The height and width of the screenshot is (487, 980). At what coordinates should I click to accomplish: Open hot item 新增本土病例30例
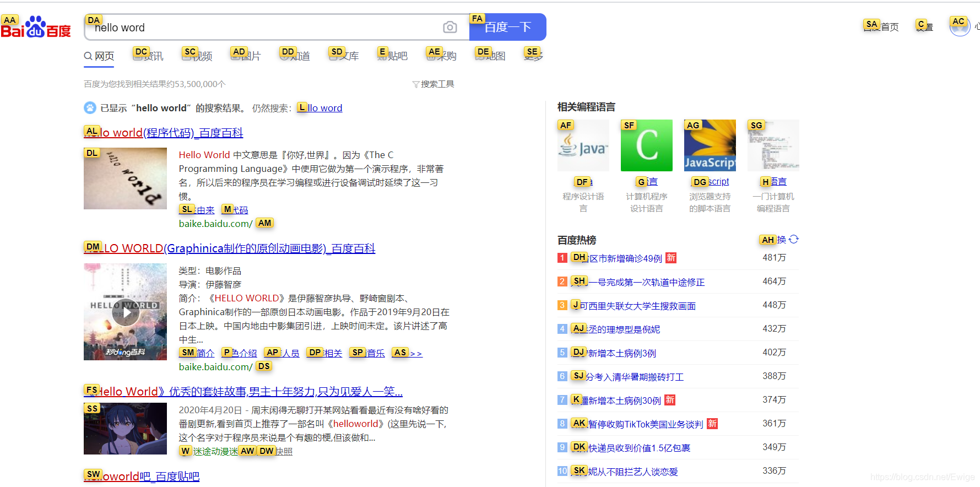tap(616, 401)
